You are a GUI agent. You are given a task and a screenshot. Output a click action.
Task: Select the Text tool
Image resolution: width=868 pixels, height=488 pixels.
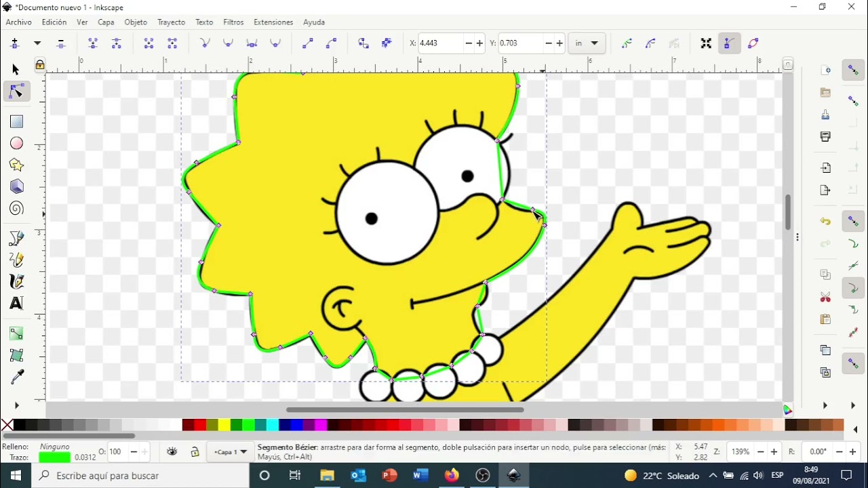tap(16, 304)
